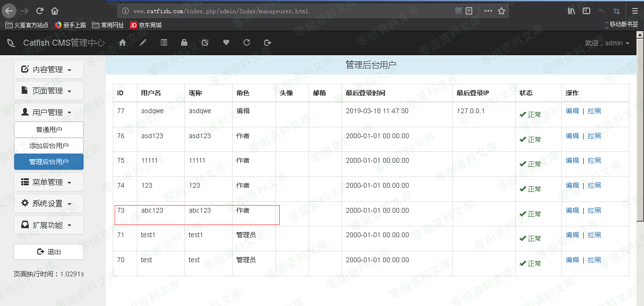The image size is (644, 306).
Task: Select 添加后台用户 in the sidebar
Action: tap(49, 146)
